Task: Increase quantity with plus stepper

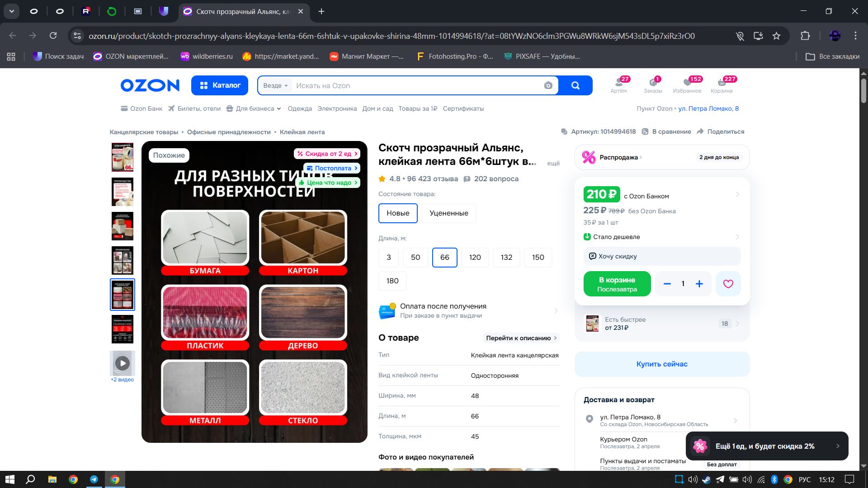Action: (699, 284)
